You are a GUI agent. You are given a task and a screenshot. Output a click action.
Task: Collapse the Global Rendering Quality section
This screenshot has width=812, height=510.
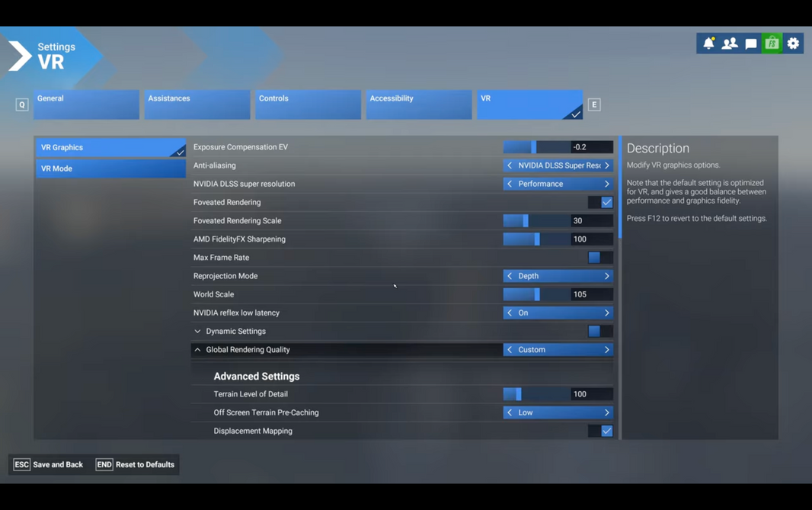197,349
